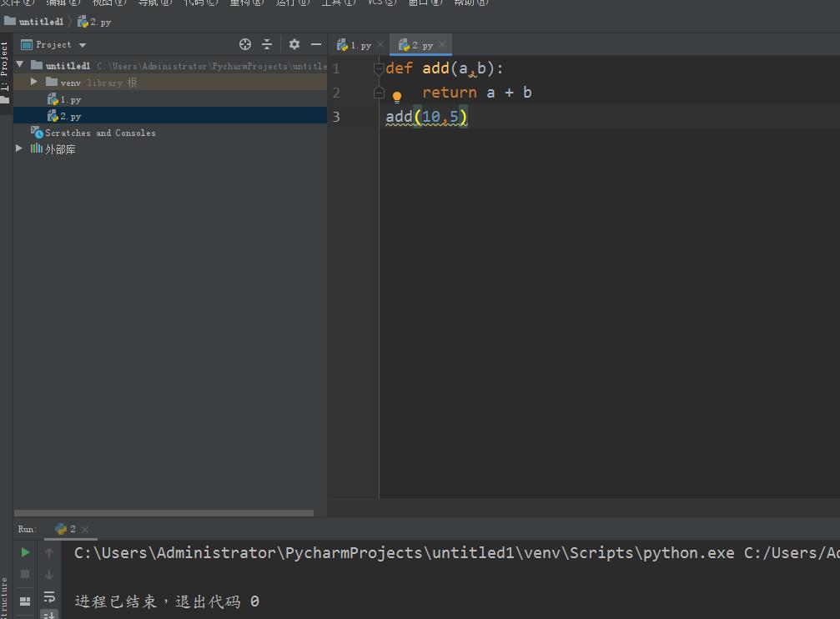
Task: Collapse the untitled1 project root
Action: pyautogui.click(x=20, y=64)
